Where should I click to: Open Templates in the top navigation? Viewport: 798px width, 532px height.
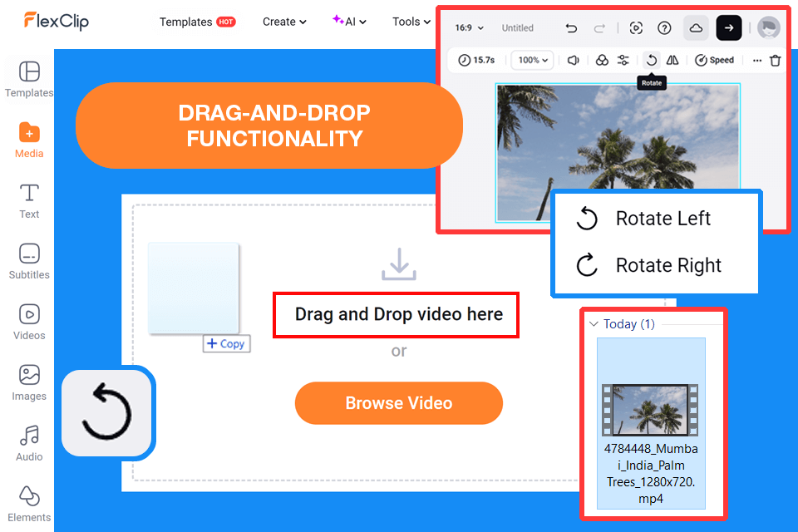click(197, 22)
